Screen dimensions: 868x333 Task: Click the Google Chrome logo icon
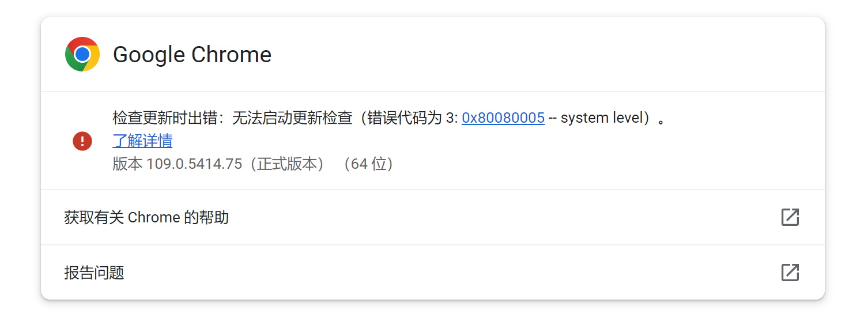(x=82, y=54)
